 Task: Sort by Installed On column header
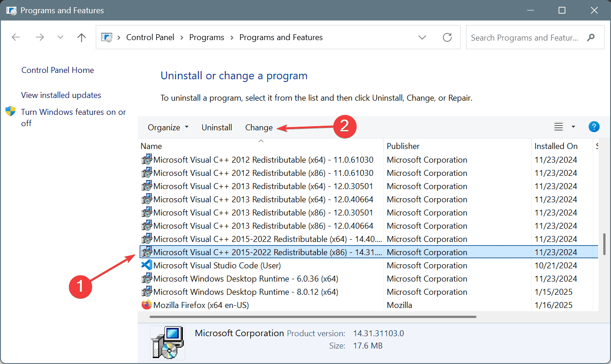click(562, 146)
